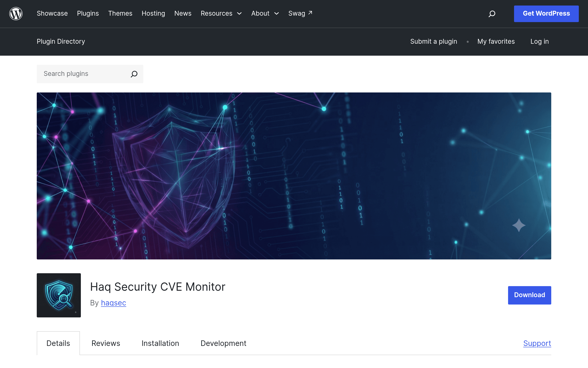Expand the About dropdown
This screenshot has height=368, width=588.
[265, 13]
